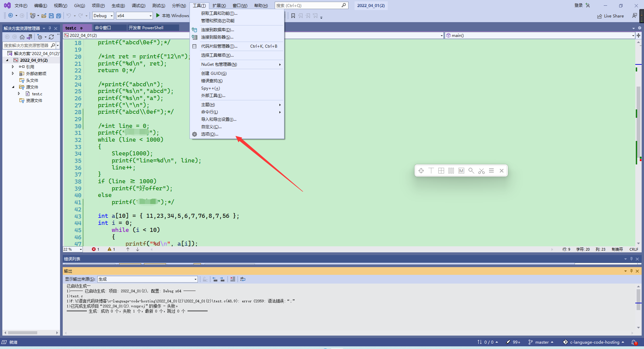Toggle auto-hide pin on the Output panel
Image resolution: width=644 pixels, height=349 pixels.
(631, 271)
